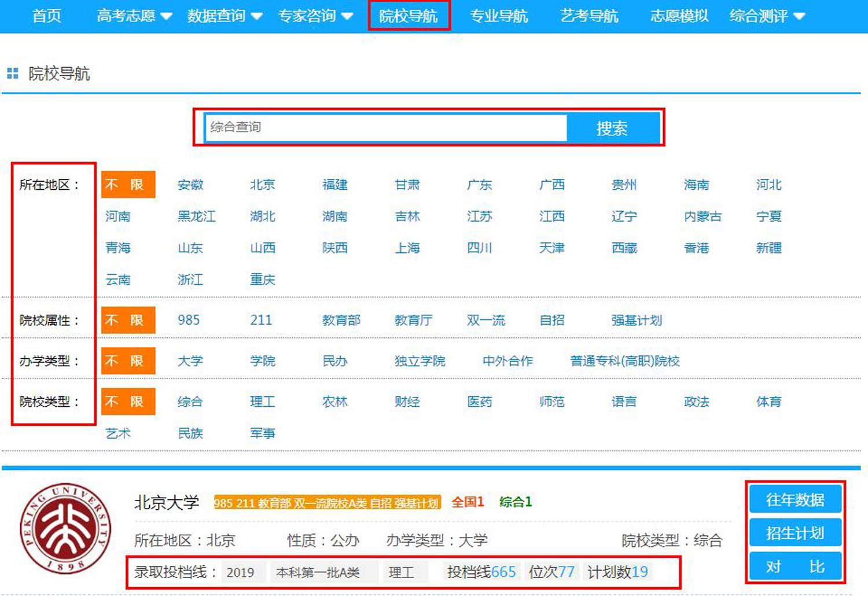Go to the 专业导航 tab

[498, 16]
